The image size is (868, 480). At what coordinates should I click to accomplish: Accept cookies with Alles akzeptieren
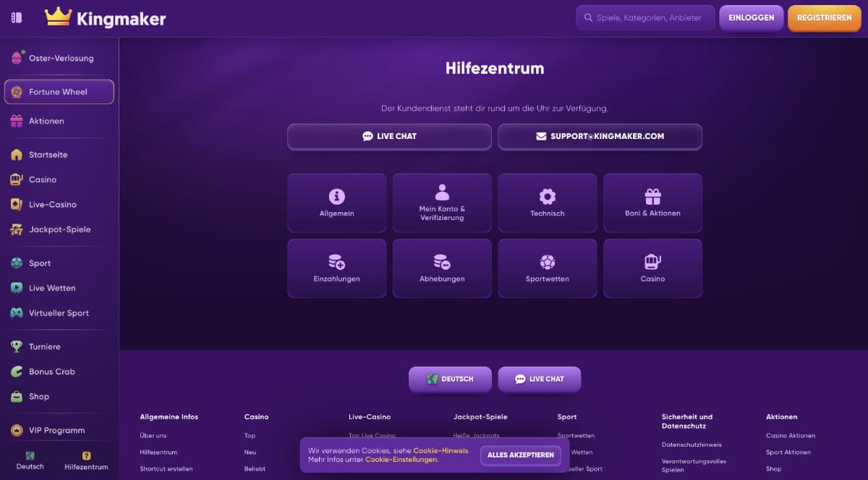(521, 455)
